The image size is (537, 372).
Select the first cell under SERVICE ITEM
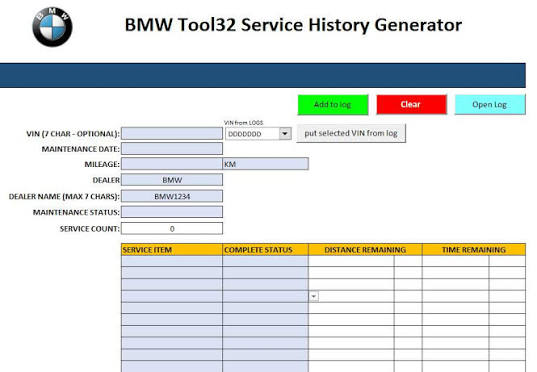coord(172,261)
